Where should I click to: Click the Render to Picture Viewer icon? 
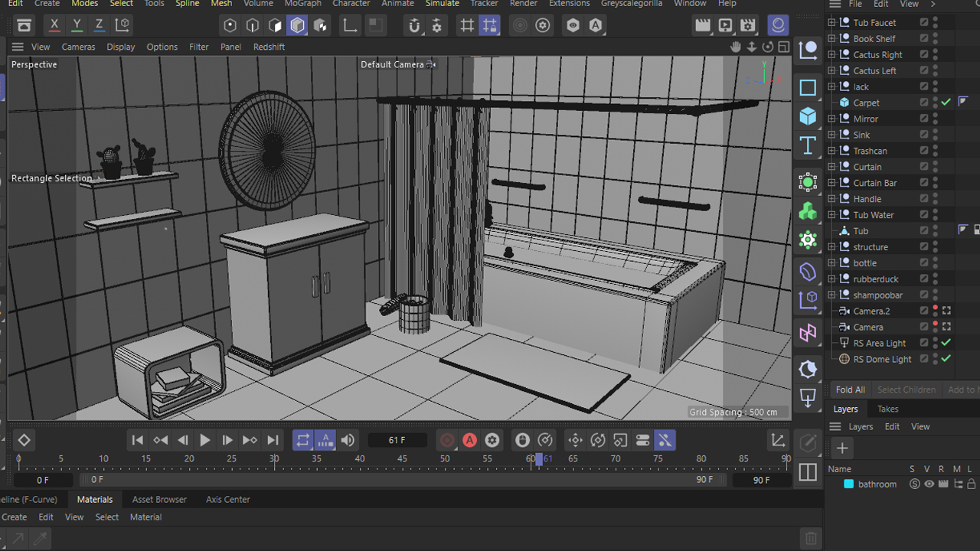point(725,25)
